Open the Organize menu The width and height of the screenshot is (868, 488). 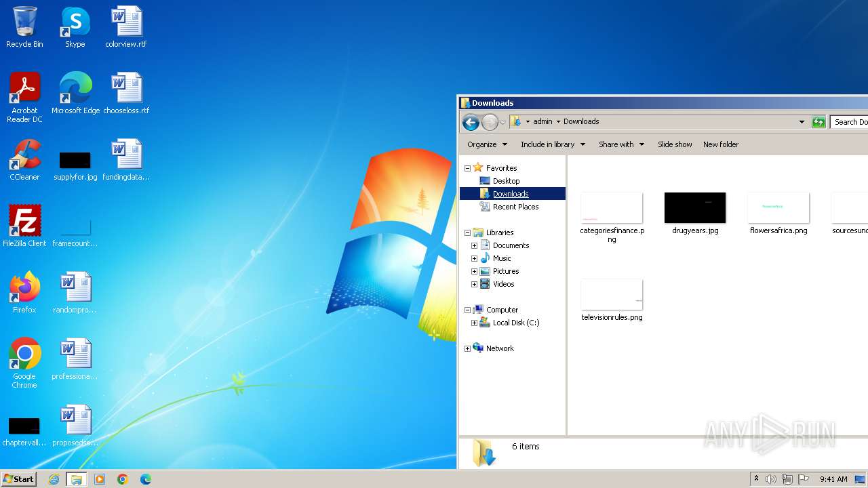click(487, 144)
